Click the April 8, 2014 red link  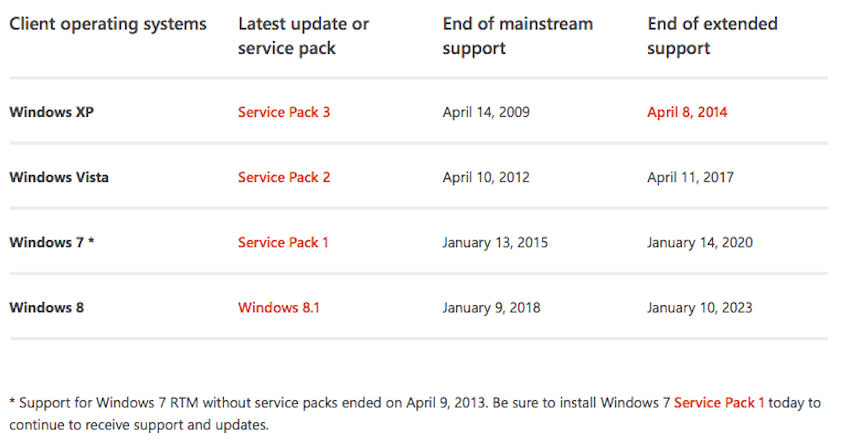click(x=687, y=112)
